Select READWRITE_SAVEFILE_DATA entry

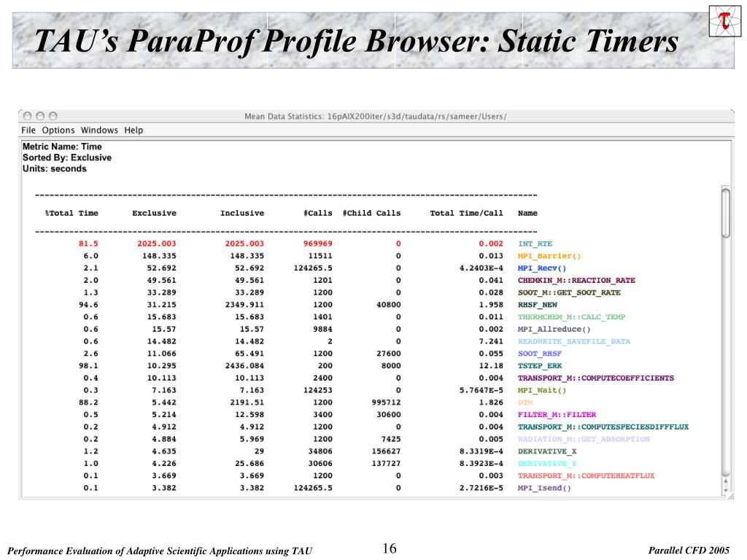tap(573, 341)
